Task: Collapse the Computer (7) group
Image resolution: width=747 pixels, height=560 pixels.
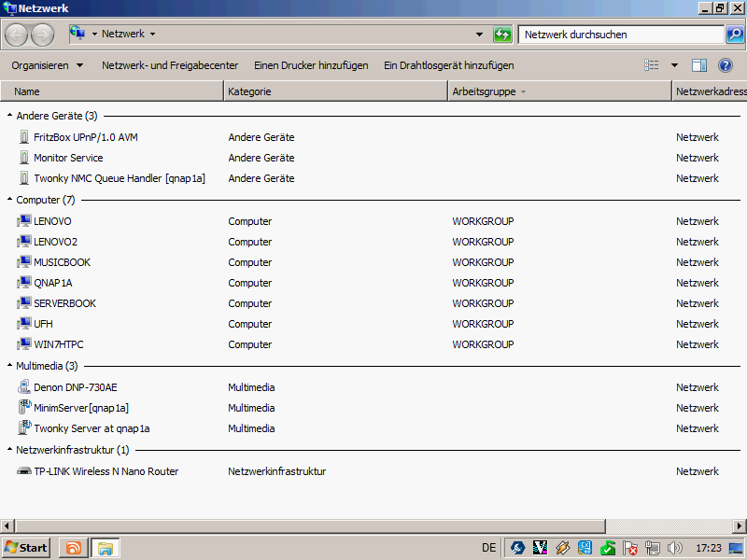Action: [x=9, y=200]
